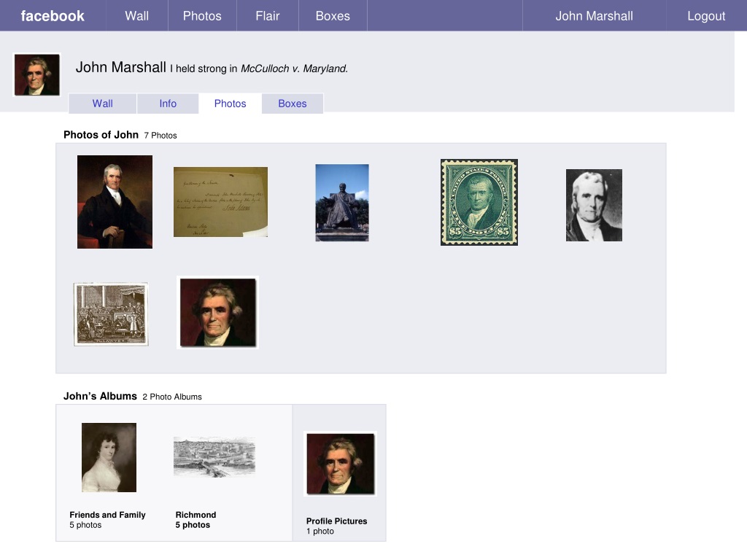The width and height of the screenshot is (747, 560).
Task: Click the Profile Pictures album title
Action: (337, 521)
